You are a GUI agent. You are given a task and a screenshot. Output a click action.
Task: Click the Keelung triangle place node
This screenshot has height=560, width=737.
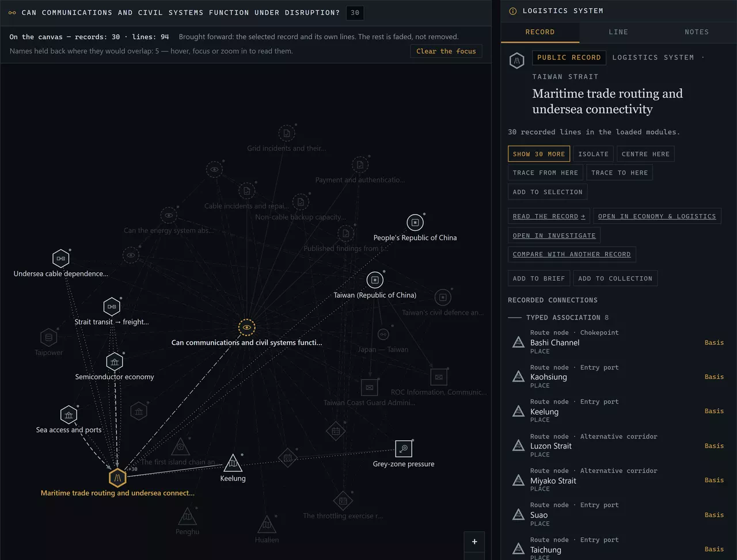(233, 462)
